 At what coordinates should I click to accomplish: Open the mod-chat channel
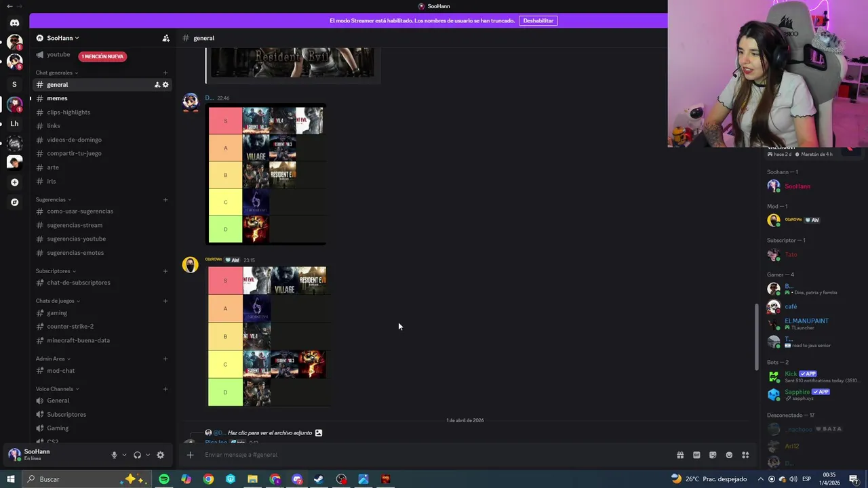[x=102, y=371]
